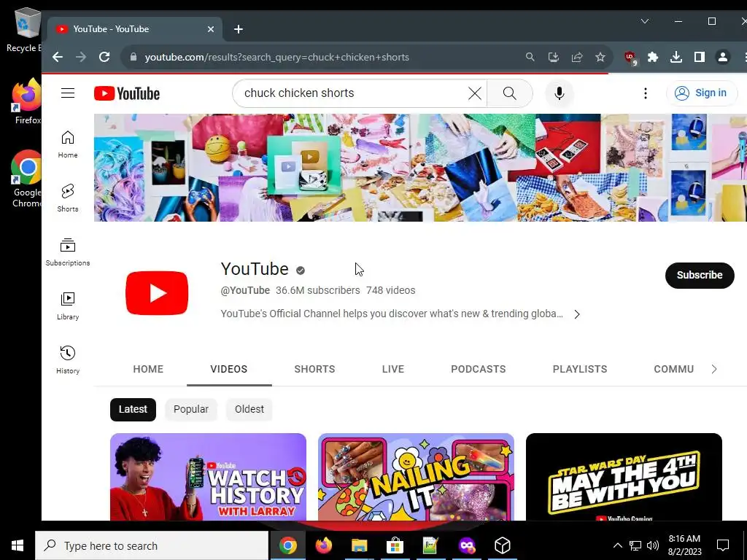
Task: Subscribe to the YouTube channel
Action: point(700,275)
